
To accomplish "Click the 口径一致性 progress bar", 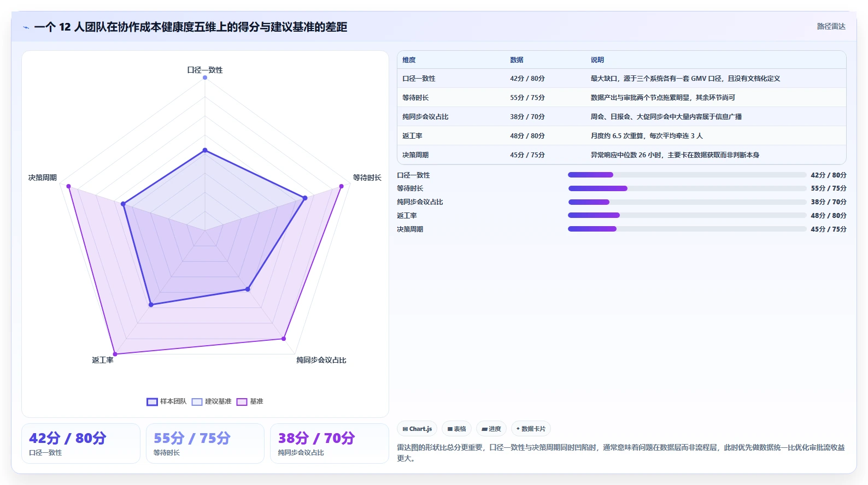I will click(687, 175).
